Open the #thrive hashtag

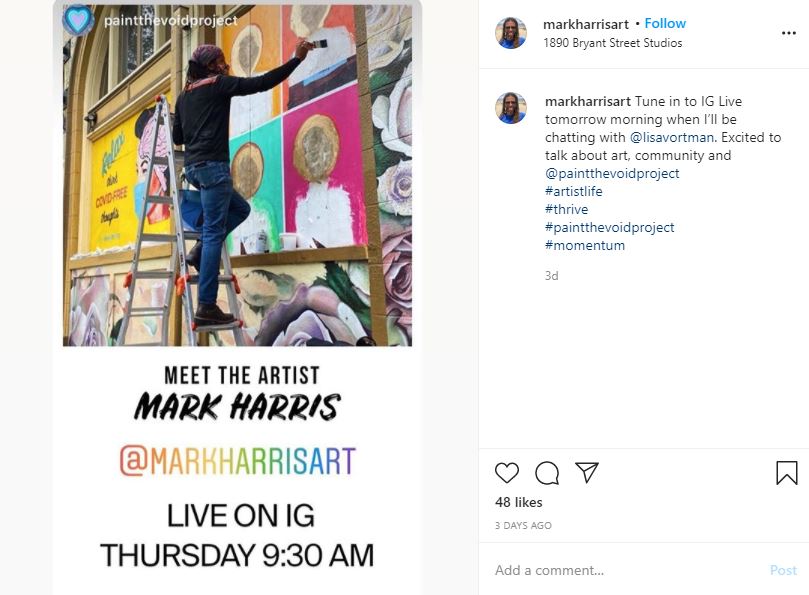click(x=567, y=210)
